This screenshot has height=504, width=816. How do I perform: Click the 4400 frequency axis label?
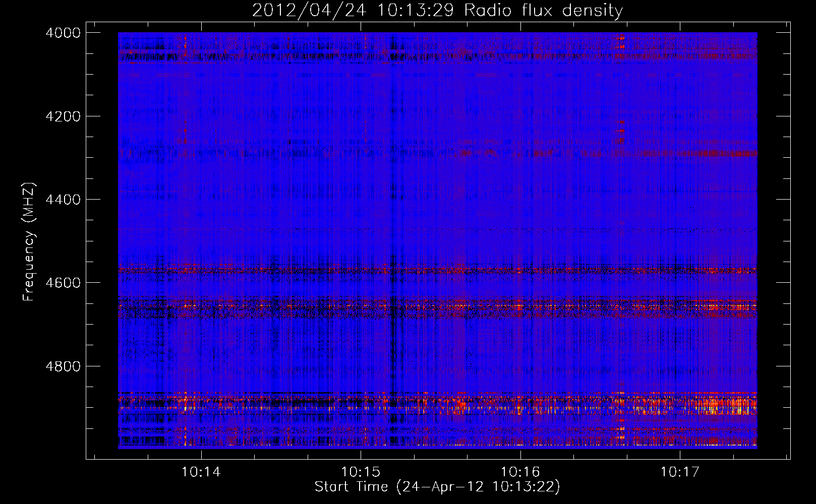pyautogui.click(x=63, y=200)
